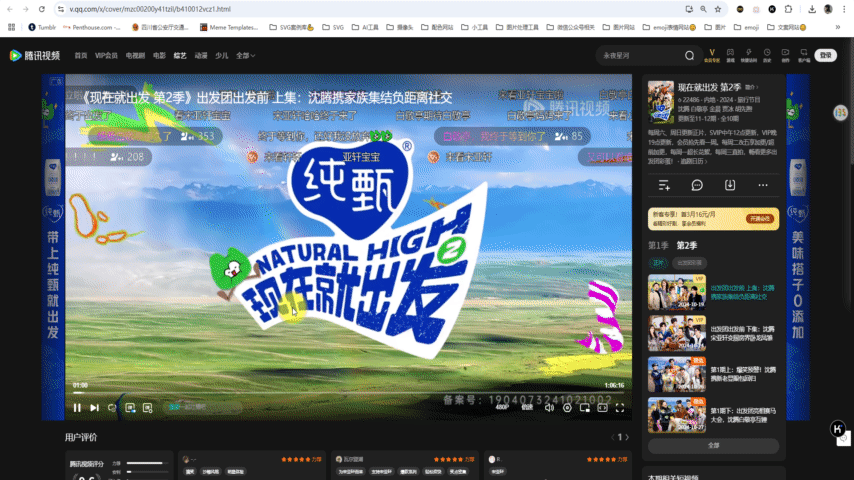Open the 综艺 nav item
854x480 pixels.
click(180, 56)
